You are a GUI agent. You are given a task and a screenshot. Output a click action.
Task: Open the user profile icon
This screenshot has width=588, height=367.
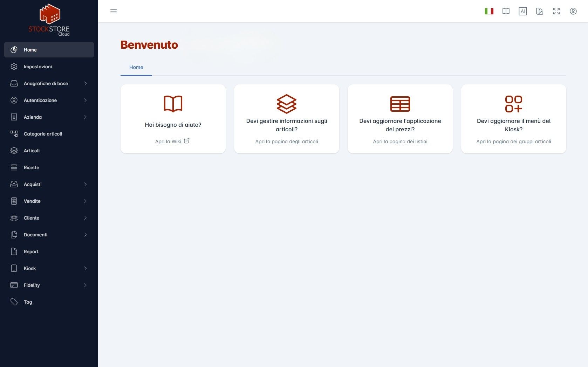(573, 11)
